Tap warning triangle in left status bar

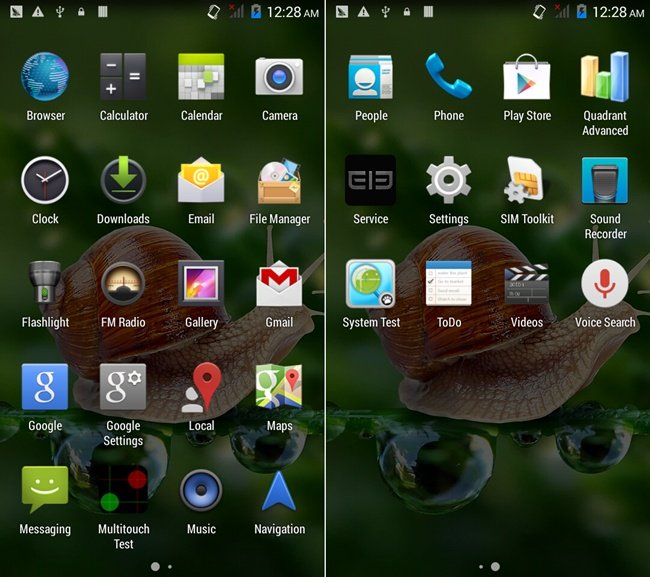[x=38, y=12]
